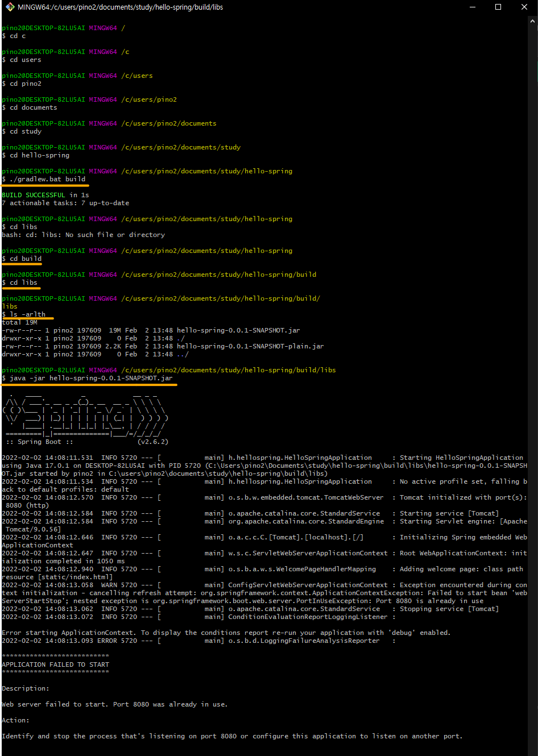Image resolution: width=538 pixels, height=756 pixels.
Task: Click the 'Description:' label
Action: coord(26,688)
